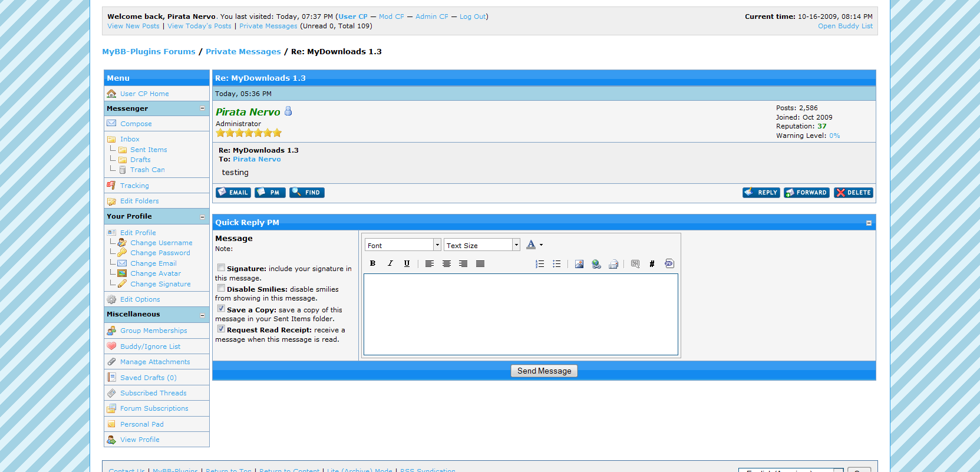Insert a hyperlink into message
Viewport: 980px width, 472px height.
[596, 263]
